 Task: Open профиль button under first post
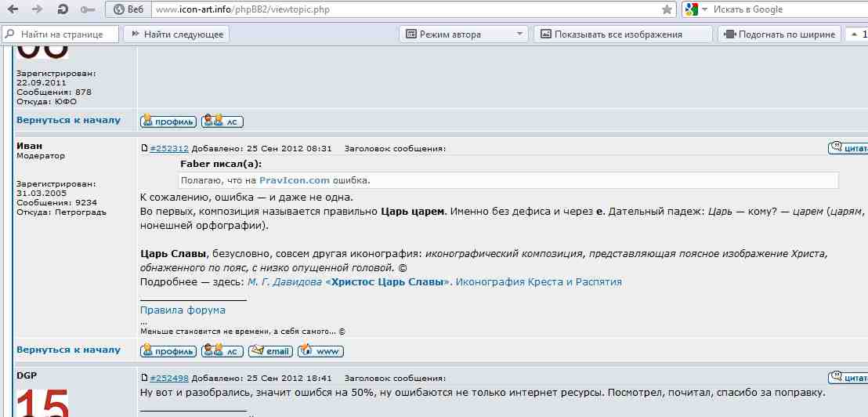pyautogui.click(x=168, y=121)
